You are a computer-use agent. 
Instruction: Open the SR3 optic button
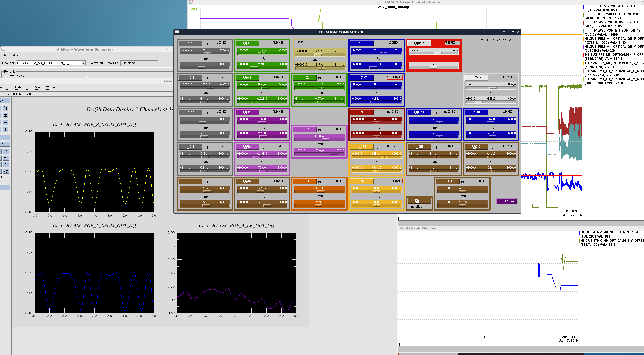tap(304, 181)
